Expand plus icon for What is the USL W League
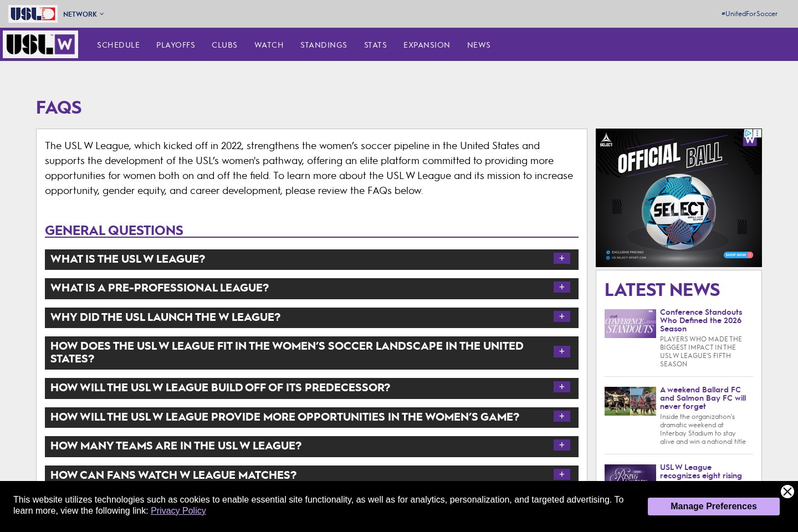Screen dimensions: 798x532 pos(561,258)
